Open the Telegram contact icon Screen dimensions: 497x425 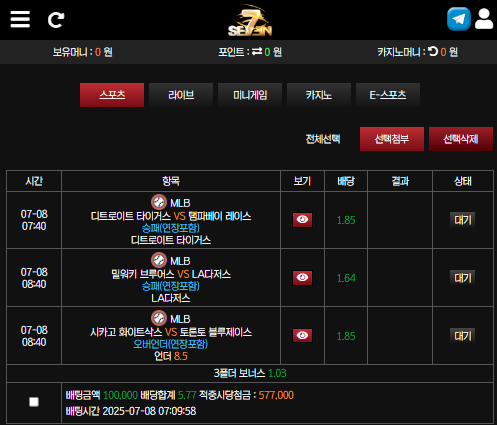(459, 19)
